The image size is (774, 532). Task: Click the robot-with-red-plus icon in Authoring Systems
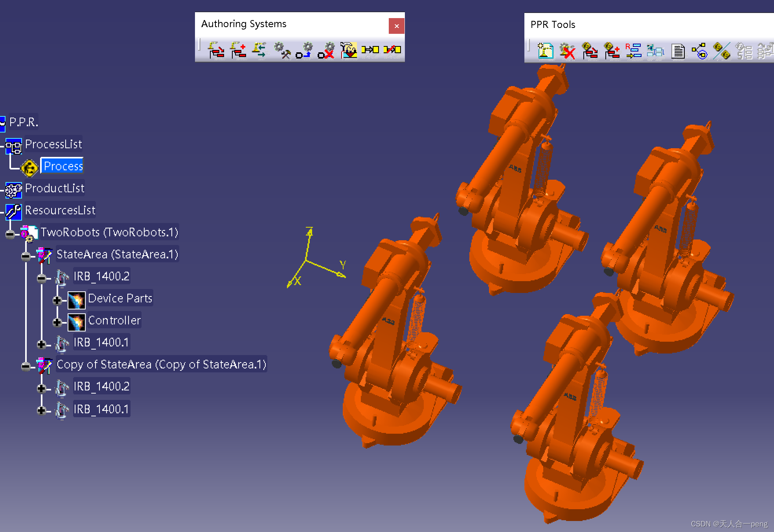pyautogui.click(x=238, y=50)
